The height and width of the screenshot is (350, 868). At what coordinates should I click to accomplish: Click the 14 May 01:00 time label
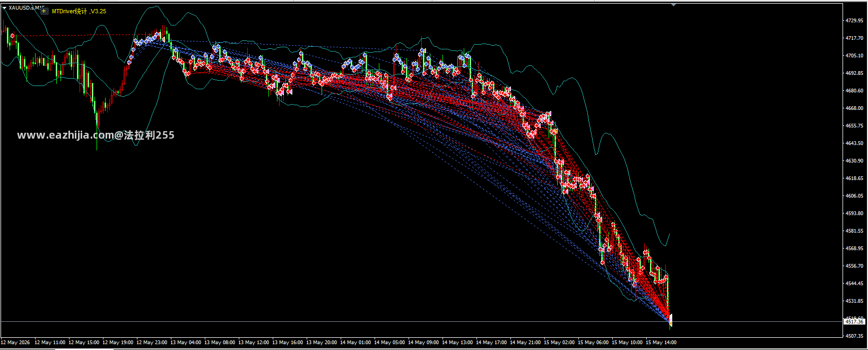pos(355,343)
